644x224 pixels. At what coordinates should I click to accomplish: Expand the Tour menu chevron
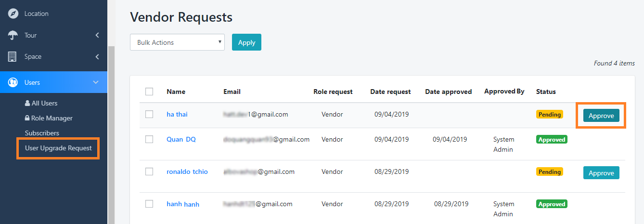point(97,35)
